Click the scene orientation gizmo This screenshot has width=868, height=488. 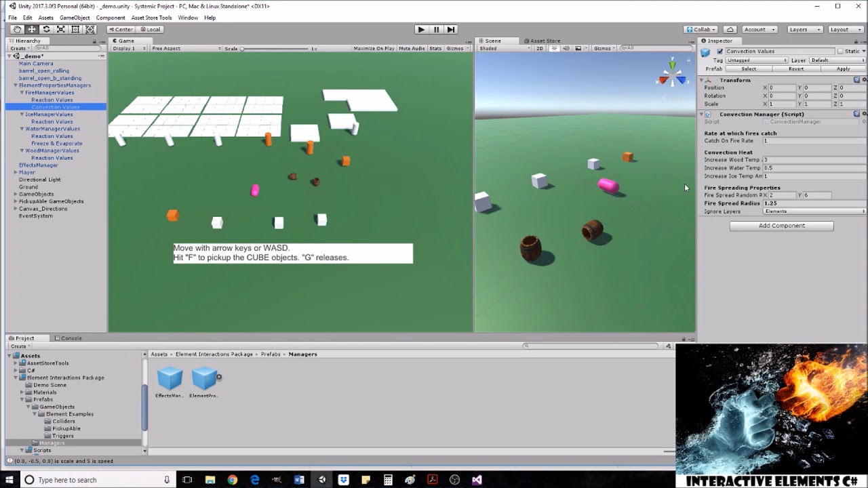click(671, 75)
